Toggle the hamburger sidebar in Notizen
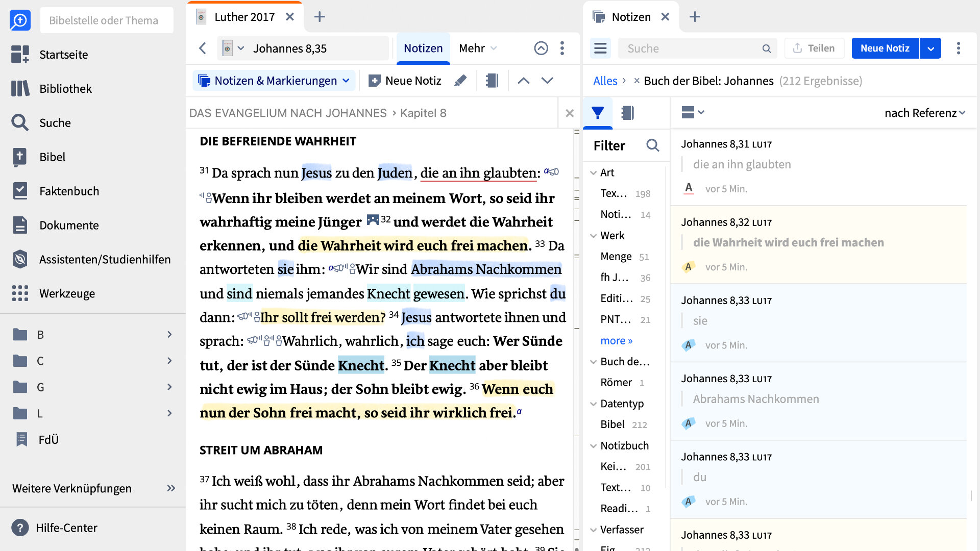This screenshot has height=551, width=980. pos(601,48)
